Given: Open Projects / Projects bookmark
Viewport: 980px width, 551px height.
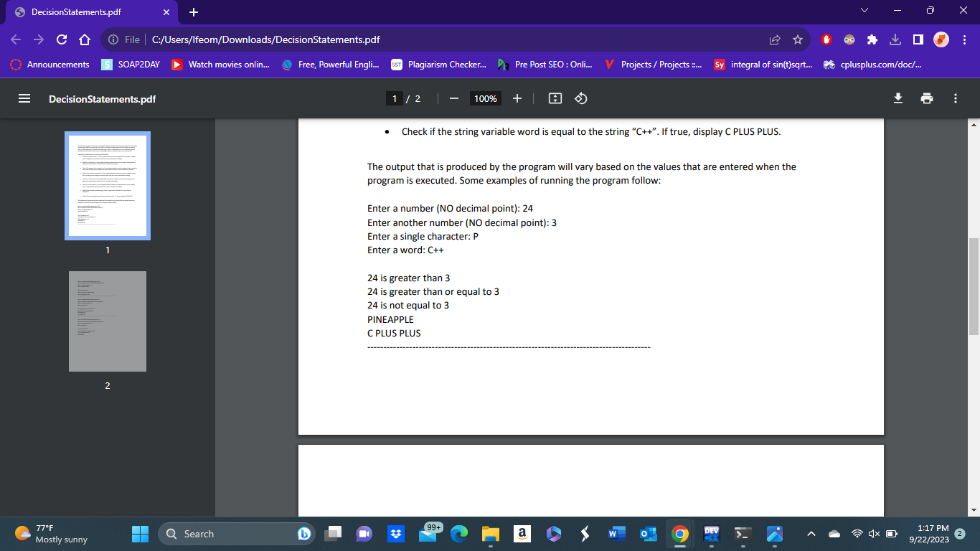Looking at the screenshot, I should coord(653,65).
